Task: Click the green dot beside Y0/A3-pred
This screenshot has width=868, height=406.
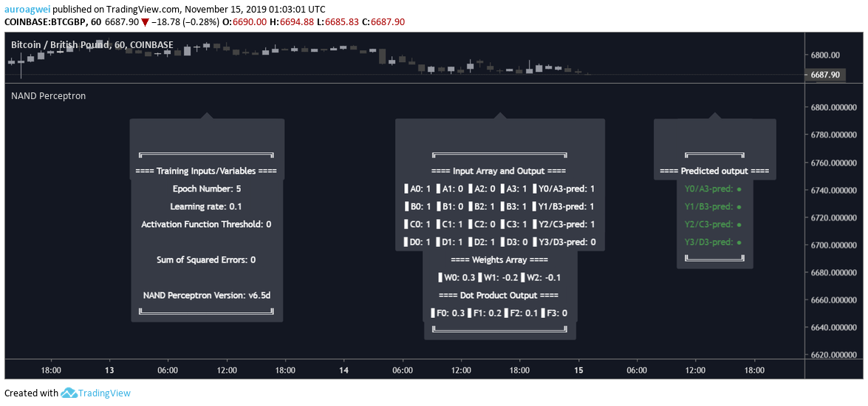Action: (739, 189)
